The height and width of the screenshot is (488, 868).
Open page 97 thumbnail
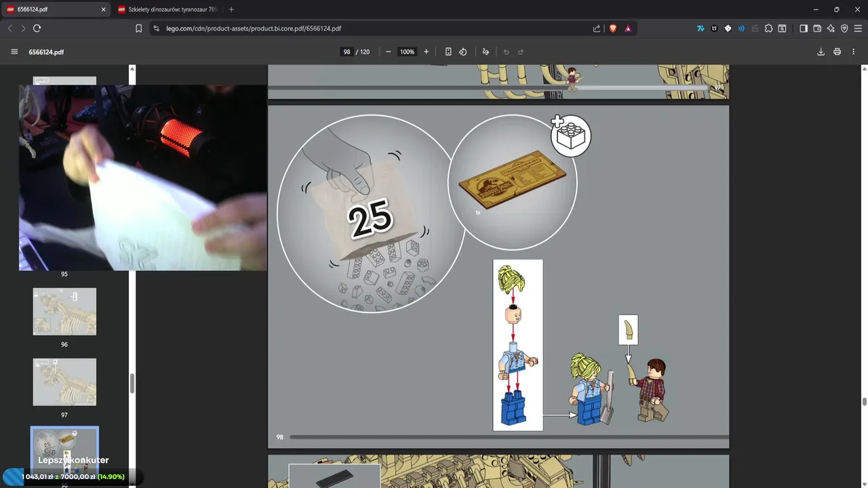pyautogui.click(x=64, y=382)
